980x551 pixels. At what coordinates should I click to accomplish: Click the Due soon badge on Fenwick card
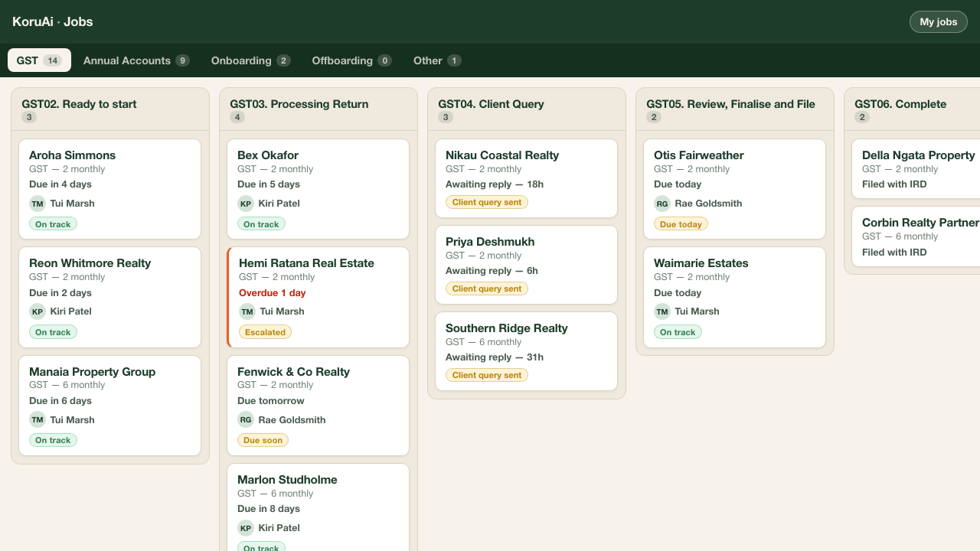[263, 440]
